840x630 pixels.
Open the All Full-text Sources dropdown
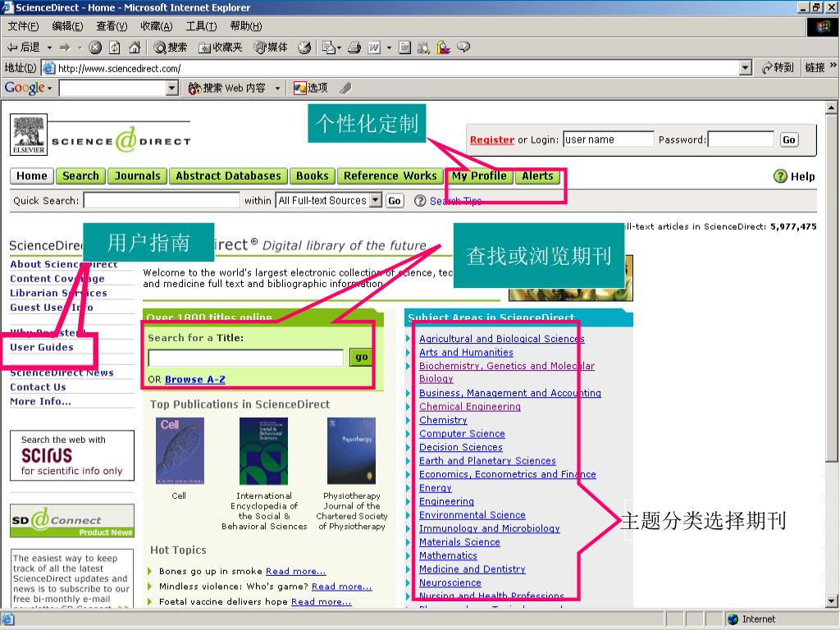pos(377,200)
